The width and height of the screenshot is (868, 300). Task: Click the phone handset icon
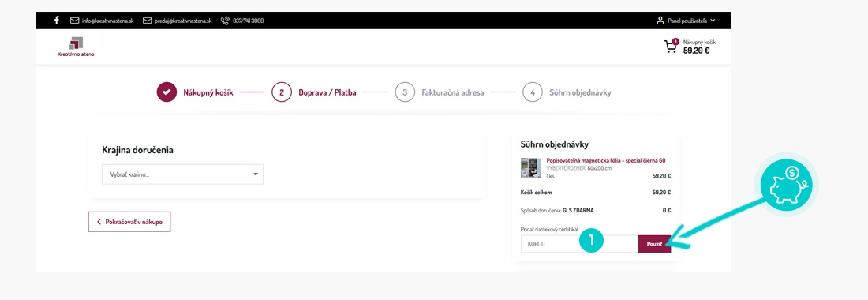coord(225,21)
